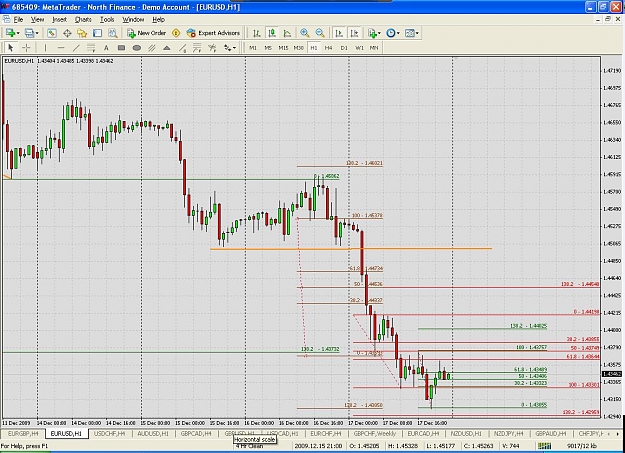
Task: Open the Market Watch window icon
Action: tap(51, 33)
